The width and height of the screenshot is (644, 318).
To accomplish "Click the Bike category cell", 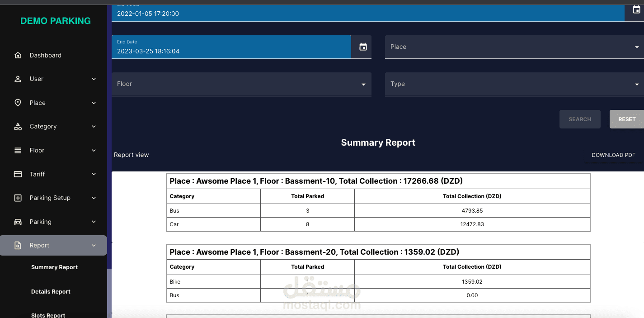I will (x=213, y=282).
